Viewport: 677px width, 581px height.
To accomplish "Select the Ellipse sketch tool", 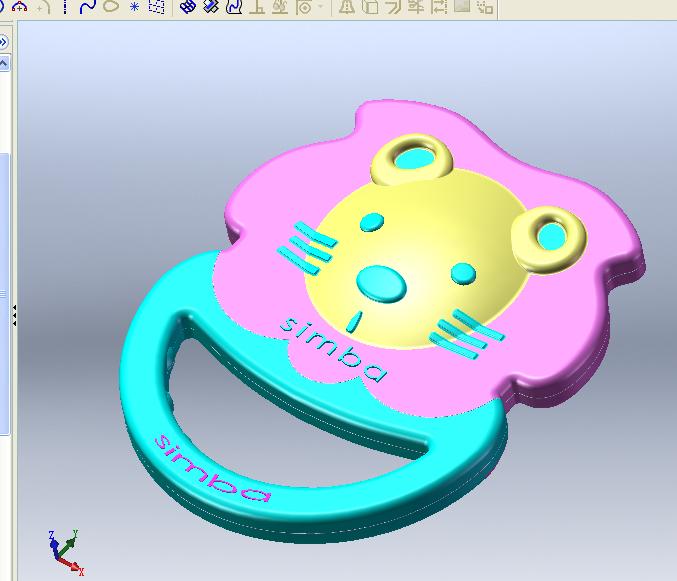I will point(111,6).
